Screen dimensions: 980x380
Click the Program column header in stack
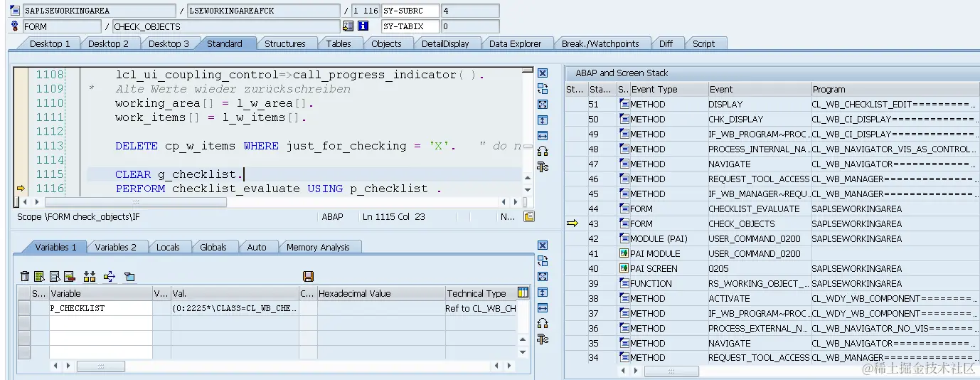(894, 89)
